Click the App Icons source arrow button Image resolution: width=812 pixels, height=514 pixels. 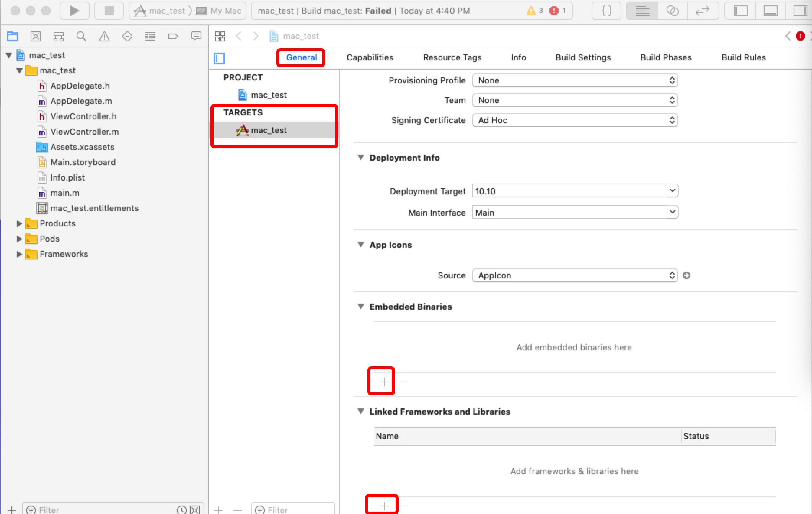click(x=686, y=275)
